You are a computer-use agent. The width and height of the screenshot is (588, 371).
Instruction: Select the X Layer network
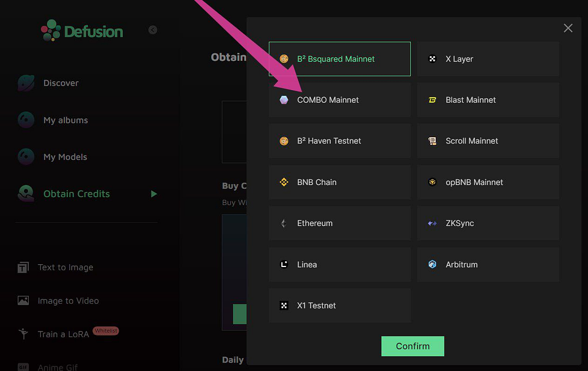click(x=488, y=59)
